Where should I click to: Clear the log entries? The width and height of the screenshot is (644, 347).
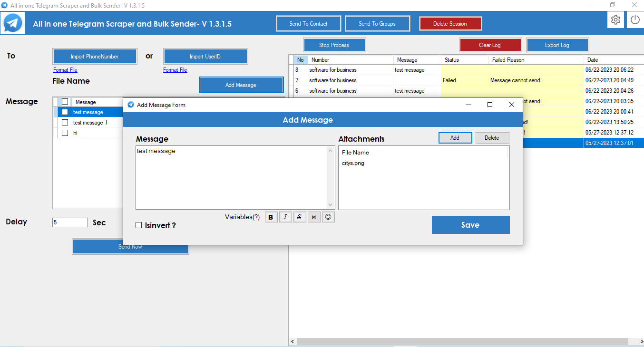pyautogui.click(x=490, y=44)
